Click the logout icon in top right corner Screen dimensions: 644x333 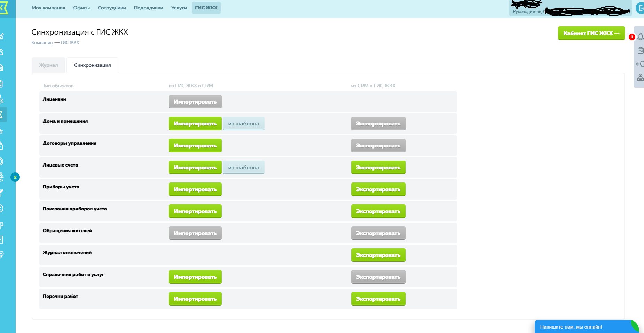coord(640,8)
